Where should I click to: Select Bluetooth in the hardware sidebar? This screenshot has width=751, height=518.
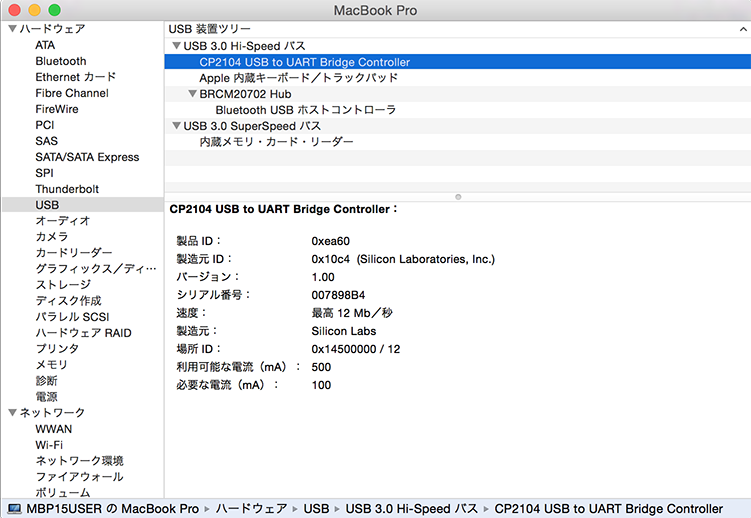pyautogui.click(x=60, y=61)
